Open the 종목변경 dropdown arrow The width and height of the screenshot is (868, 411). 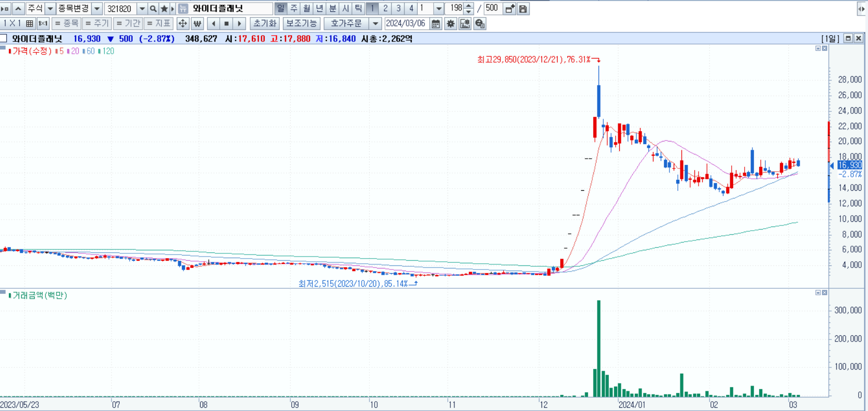click(x=97, y=9)
